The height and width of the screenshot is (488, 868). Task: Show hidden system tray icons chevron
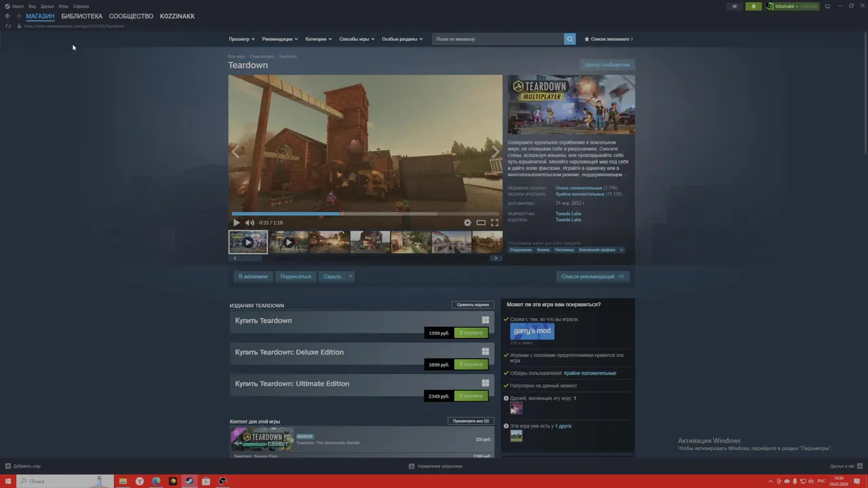coord(772,481)
